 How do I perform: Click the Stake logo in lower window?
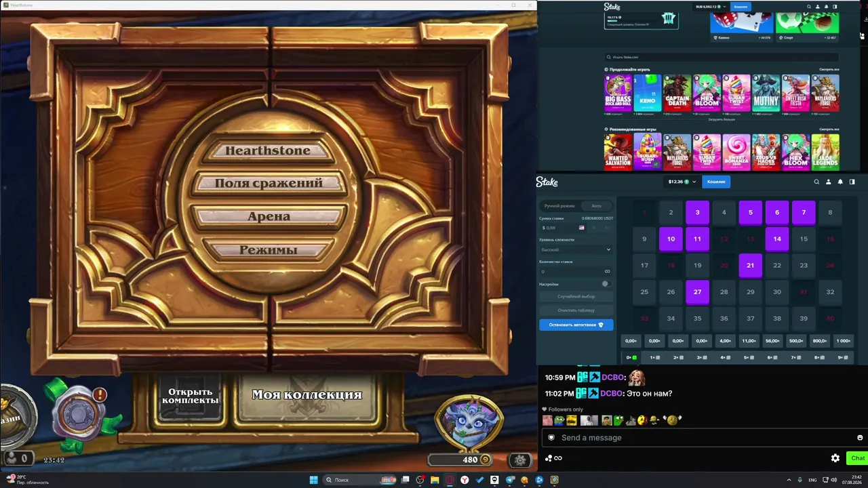[547, 182]
